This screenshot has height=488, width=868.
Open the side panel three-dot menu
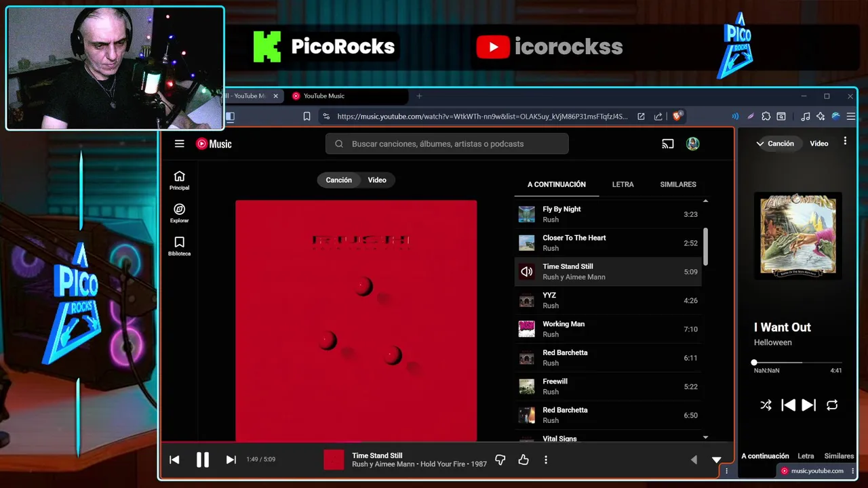[845, 141]
